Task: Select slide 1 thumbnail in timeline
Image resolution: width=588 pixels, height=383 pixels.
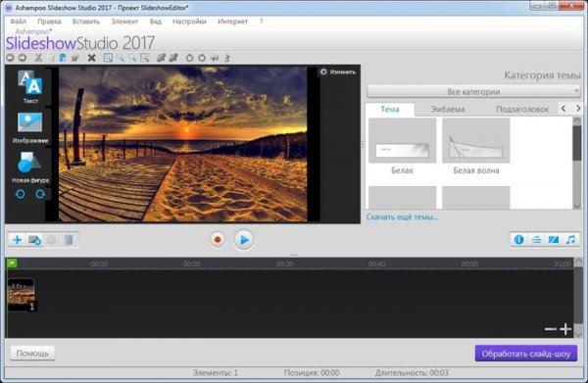Action: coord(22,295)
